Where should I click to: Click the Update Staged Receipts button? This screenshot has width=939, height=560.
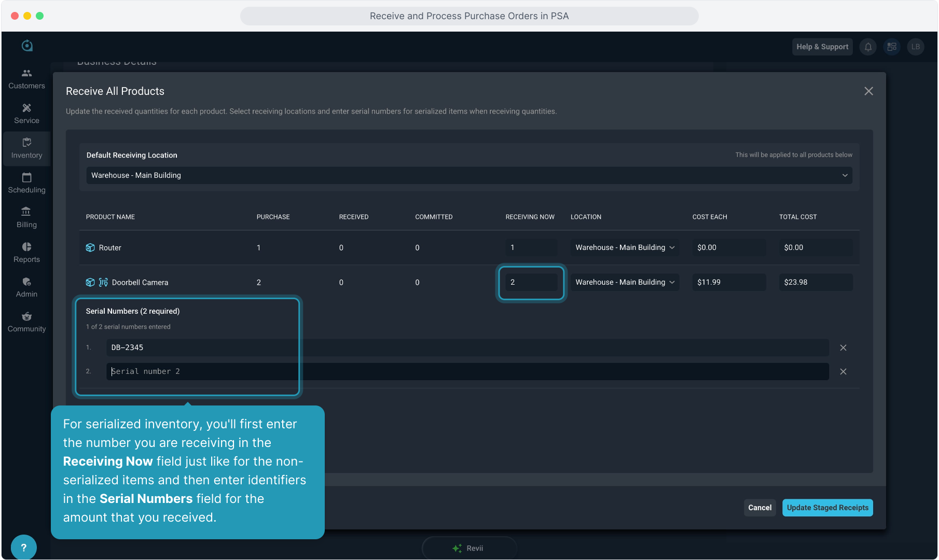point(827,508)
